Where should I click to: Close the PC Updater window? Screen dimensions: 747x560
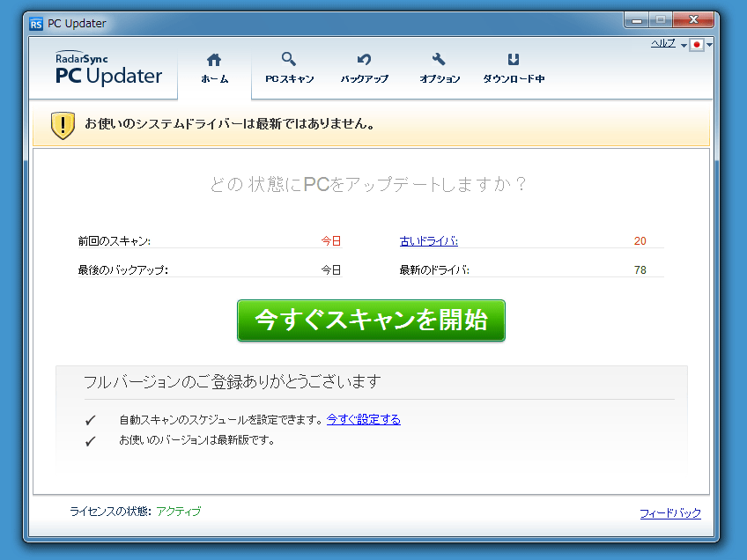tap(693, 20)
